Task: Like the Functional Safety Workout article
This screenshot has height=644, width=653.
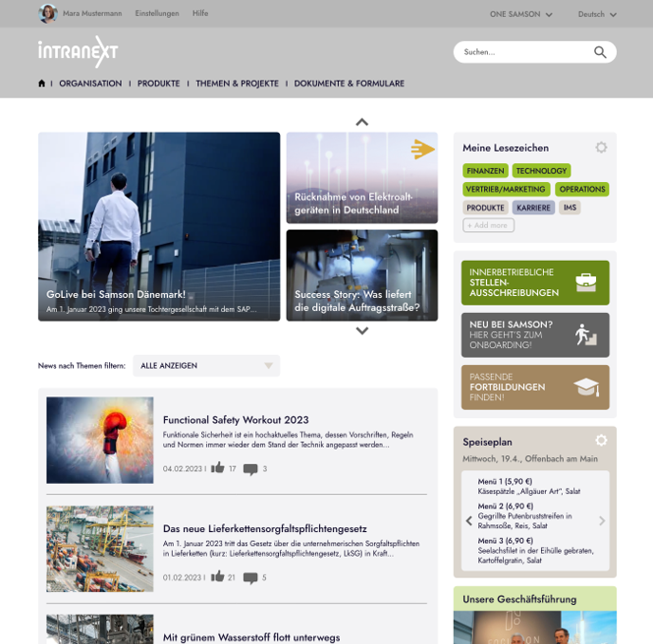Action: [217, 468]
